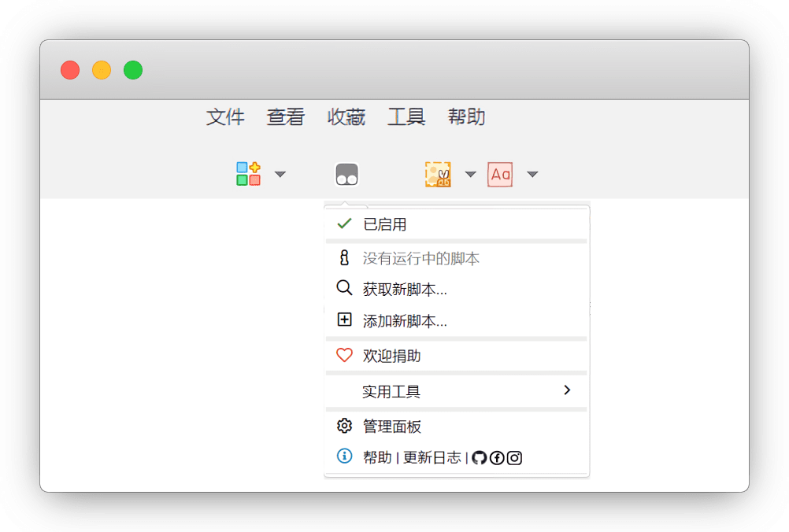The image size is (789, 532).
Task: Click the screenshot capture scissors icon
Action: [x=438, y=174]
